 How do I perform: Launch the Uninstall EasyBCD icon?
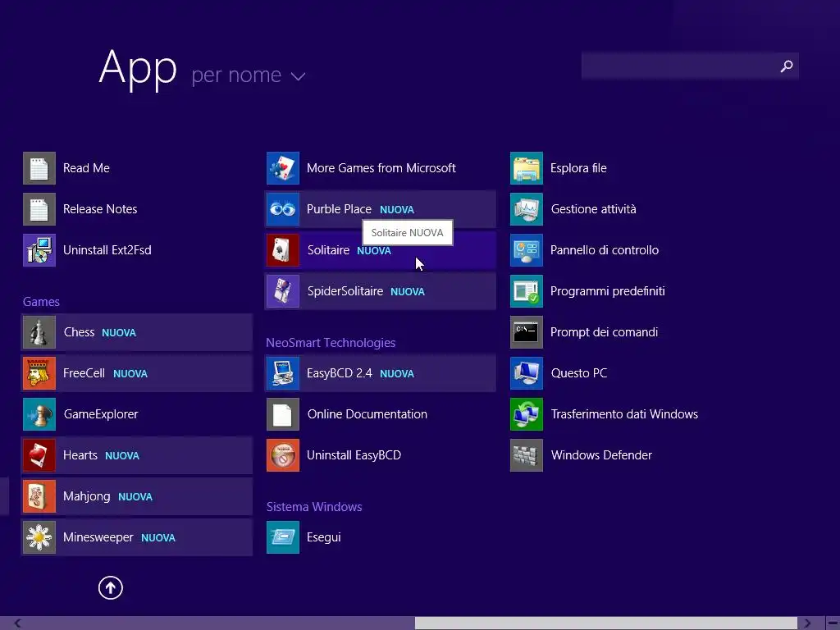pos(283,455)
